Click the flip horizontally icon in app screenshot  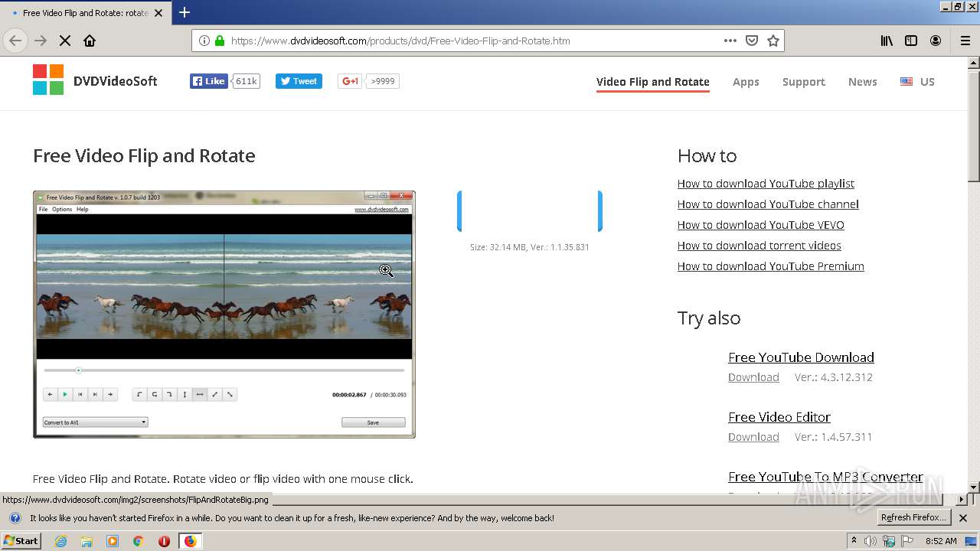click(200, 394)
